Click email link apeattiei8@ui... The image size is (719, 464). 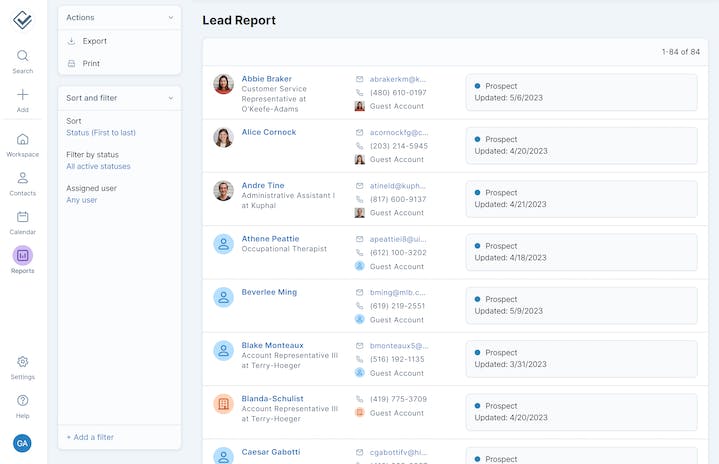398,239
